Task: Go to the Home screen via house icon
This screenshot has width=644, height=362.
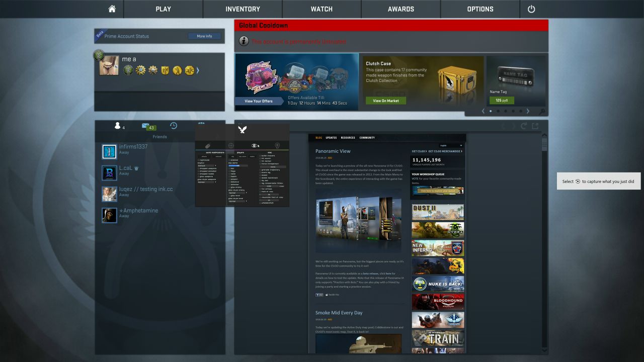Action: click(112, 9)
